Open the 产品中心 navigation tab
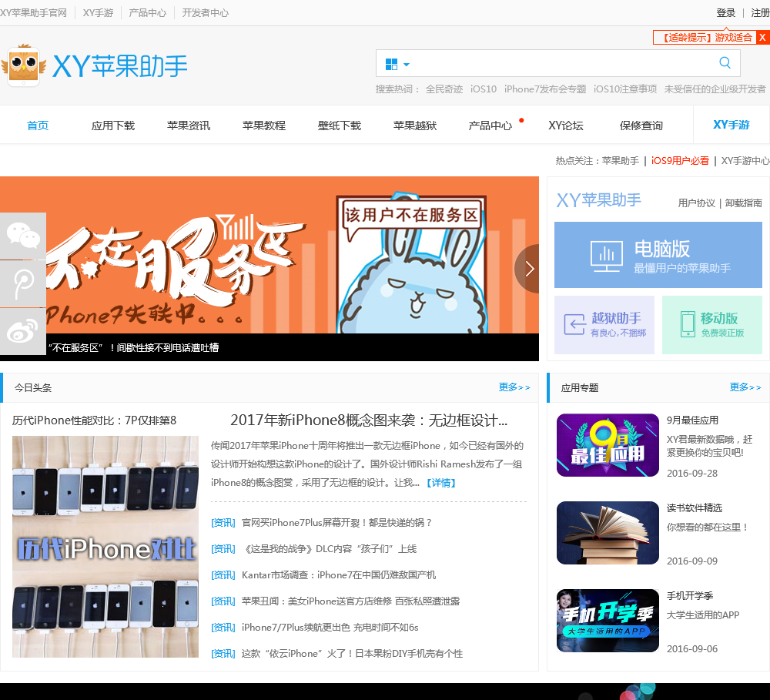Viewport: 770px width, 700px height. tap(490, 126)
